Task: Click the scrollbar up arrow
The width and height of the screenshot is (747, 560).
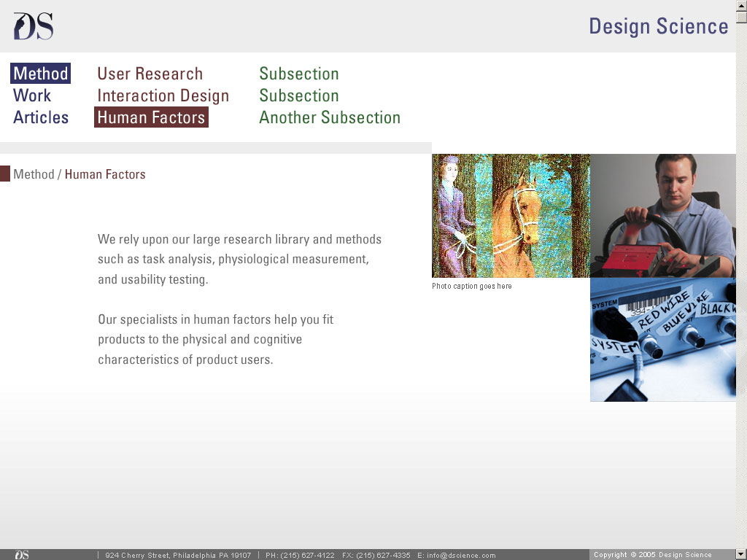Action: click(741, 6)
